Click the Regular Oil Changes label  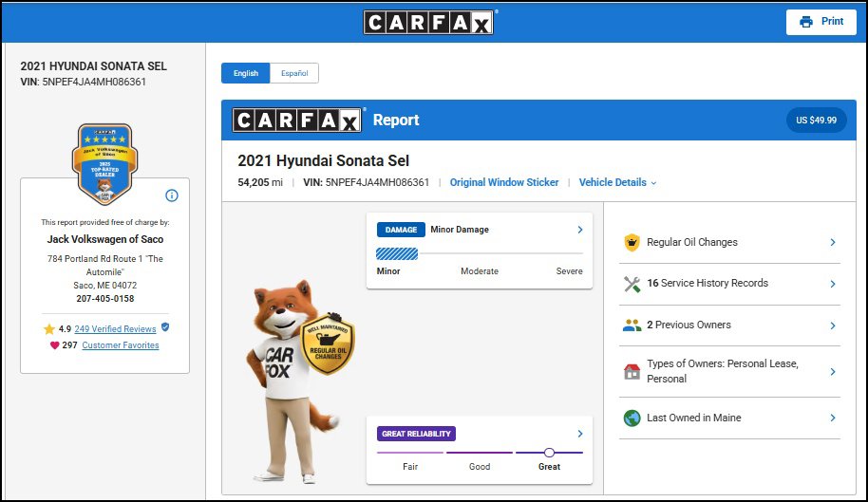pyautogui.click(x=692, y=242)
